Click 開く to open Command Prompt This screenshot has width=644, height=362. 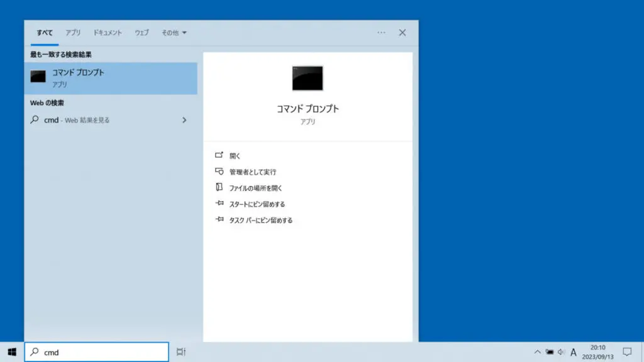235,156
